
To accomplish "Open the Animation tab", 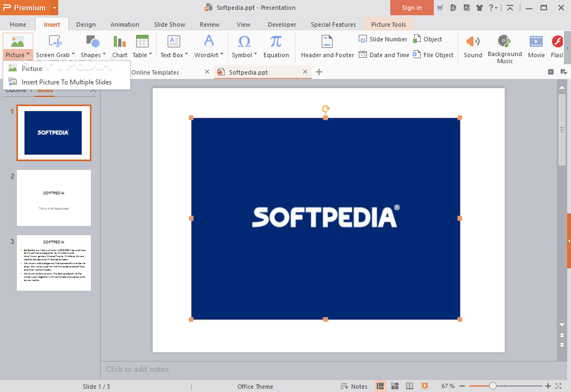I will pyautogui.click(x=125, y=24).
